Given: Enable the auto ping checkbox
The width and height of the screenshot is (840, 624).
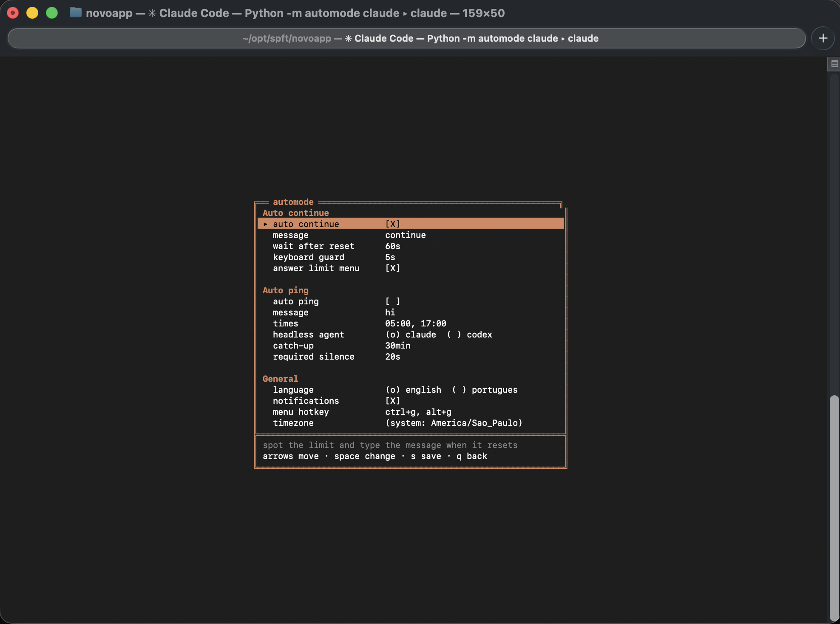Looking at the screenshot, I should click(393, 301).
